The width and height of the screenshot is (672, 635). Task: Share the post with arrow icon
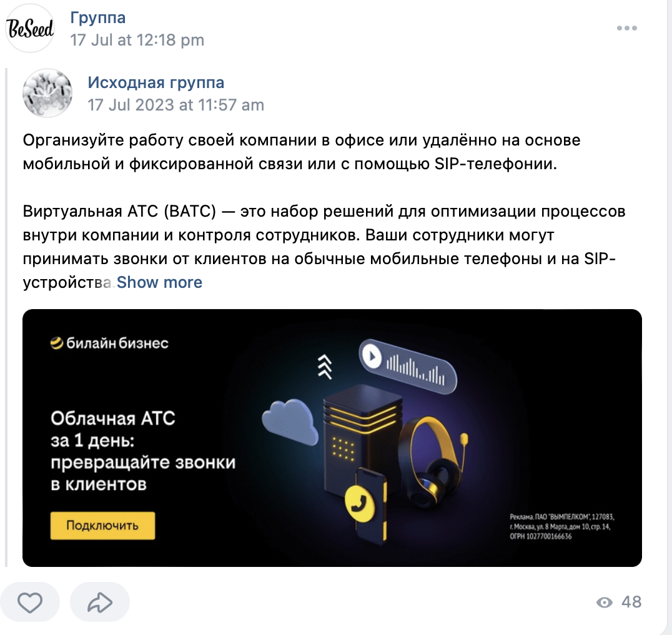click(100, 603)
